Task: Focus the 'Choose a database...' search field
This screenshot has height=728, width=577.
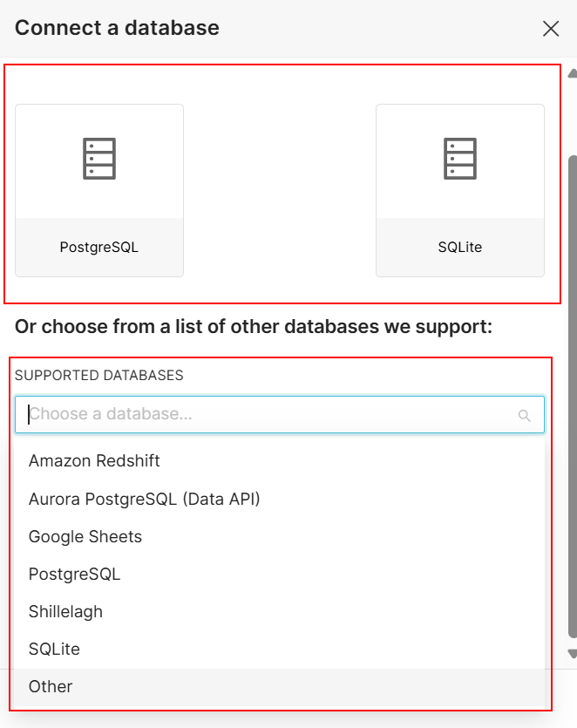Action: click(x=270, y=415)
